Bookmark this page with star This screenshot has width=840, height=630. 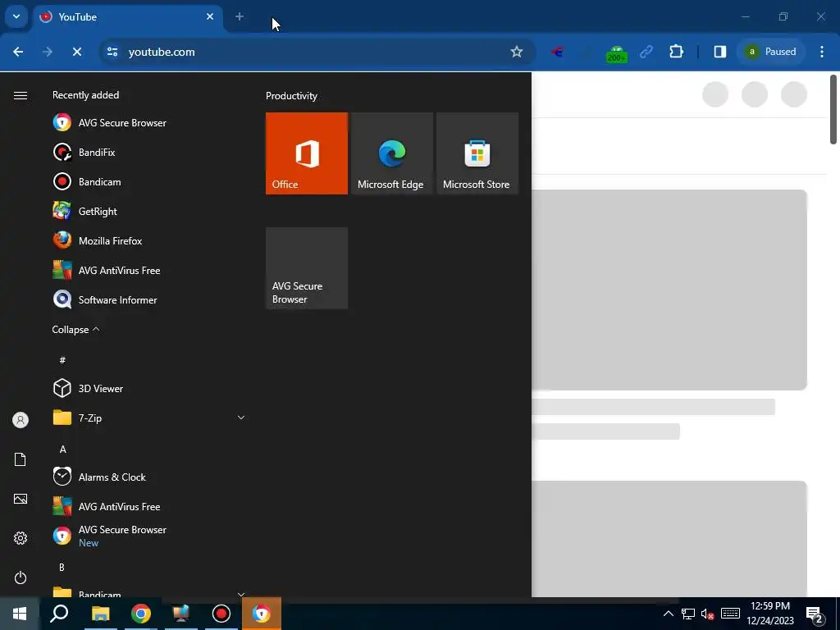[x=517, y=52]
